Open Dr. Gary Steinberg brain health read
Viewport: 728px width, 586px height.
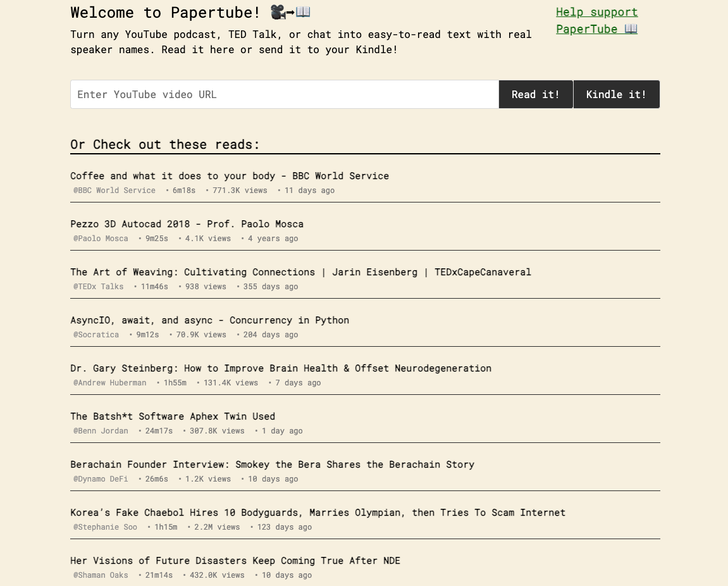click(x=280, y=368)
